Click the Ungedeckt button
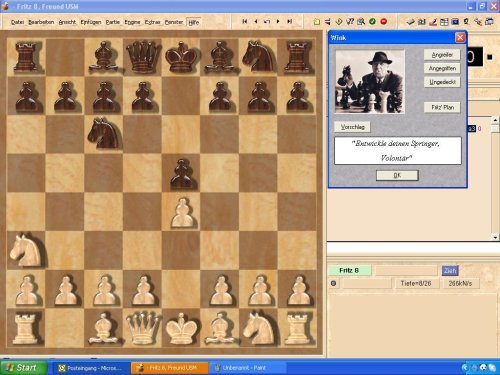500x375 pixels. (442, 82)
